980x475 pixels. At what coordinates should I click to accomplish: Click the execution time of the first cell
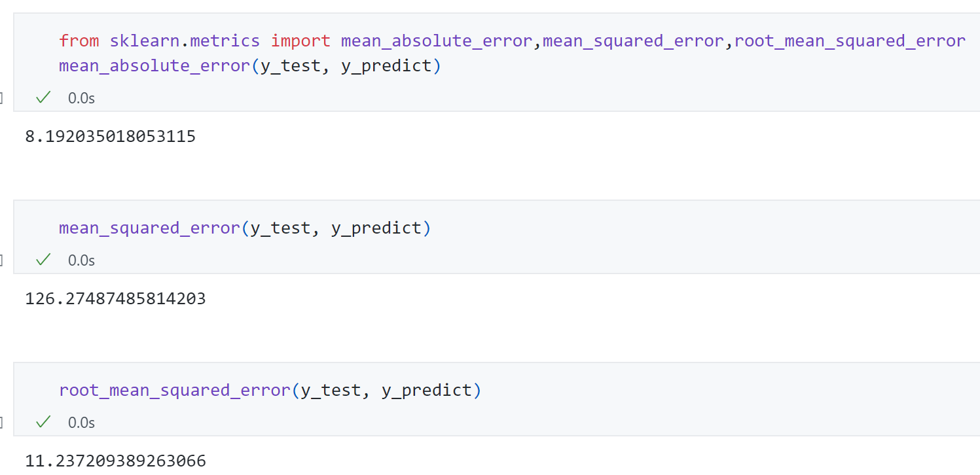coord(81,98)
